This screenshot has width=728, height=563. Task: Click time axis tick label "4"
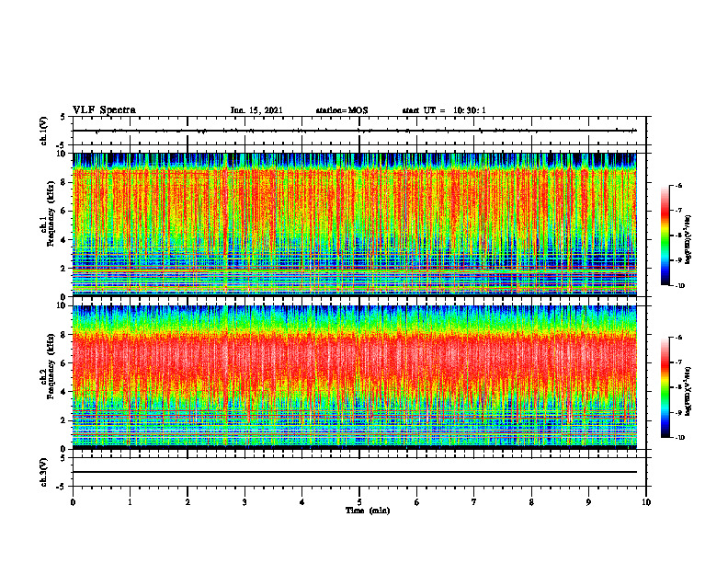(302, 502)
